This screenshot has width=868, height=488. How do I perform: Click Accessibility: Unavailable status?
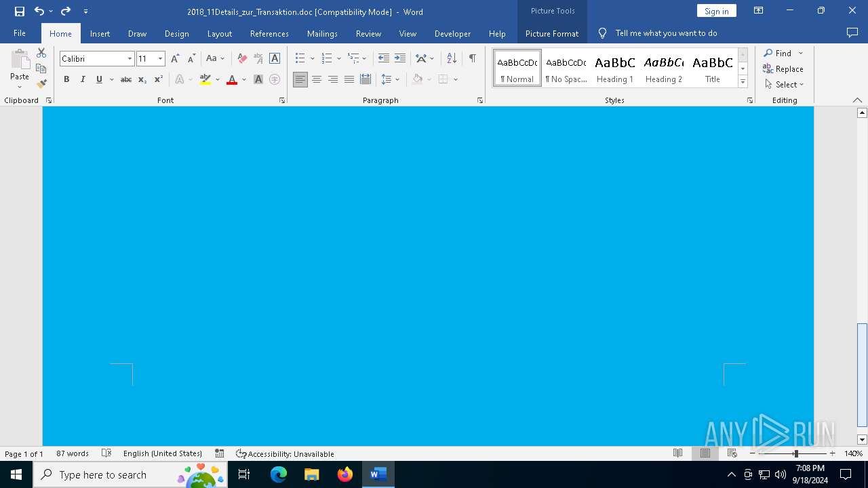pos(285,453)
